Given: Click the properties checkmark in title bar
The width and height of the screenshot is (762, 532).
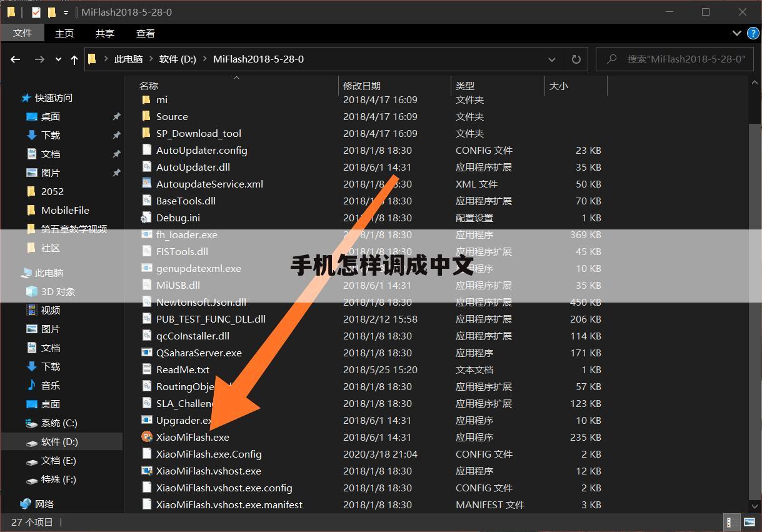Looking at the screenshot, I should click(x=36, y=12).
